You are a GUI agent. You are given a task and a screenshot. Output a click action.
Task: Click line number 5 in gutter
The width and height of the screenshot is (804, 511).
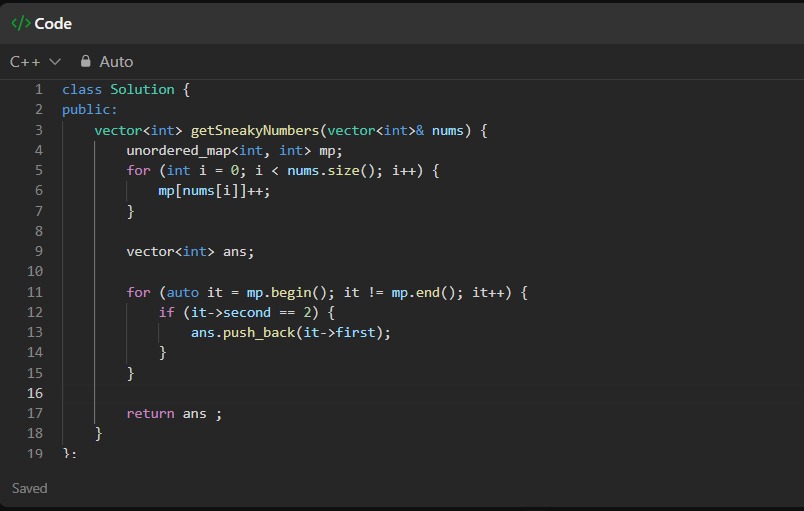click(39, 170)
